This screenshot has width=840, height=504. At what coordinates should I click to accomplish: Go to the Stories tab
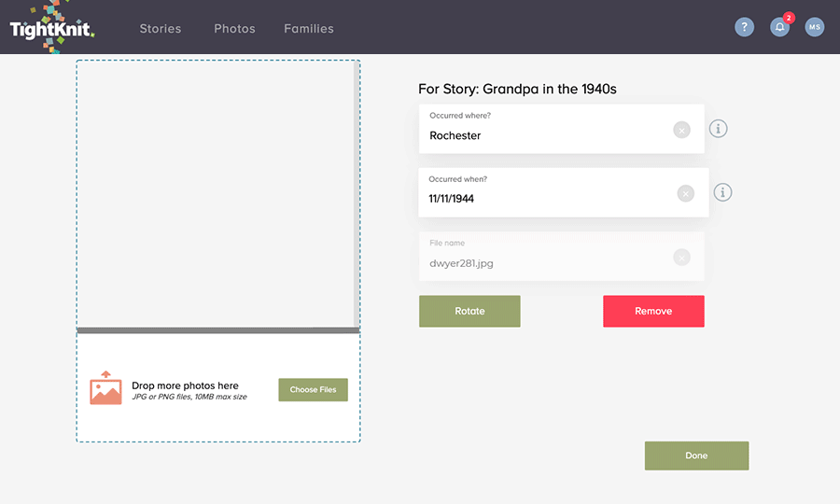161,29
